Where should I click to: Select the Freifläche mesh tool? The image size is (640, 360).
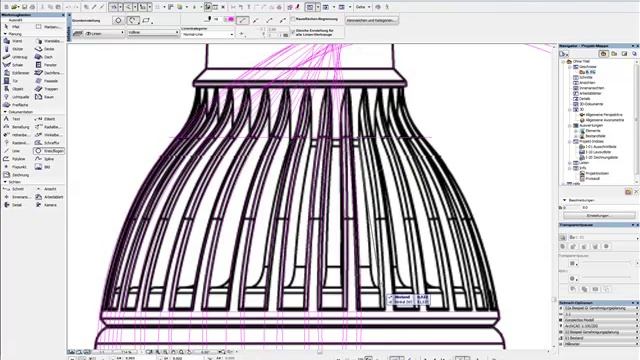pyautogui.click(x=16, y=105)
